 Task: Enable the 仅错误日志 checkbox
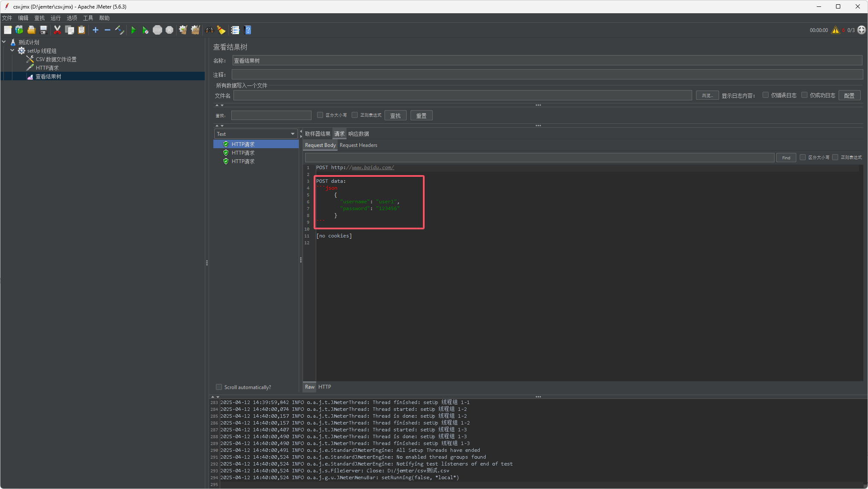tap(766, 95)
